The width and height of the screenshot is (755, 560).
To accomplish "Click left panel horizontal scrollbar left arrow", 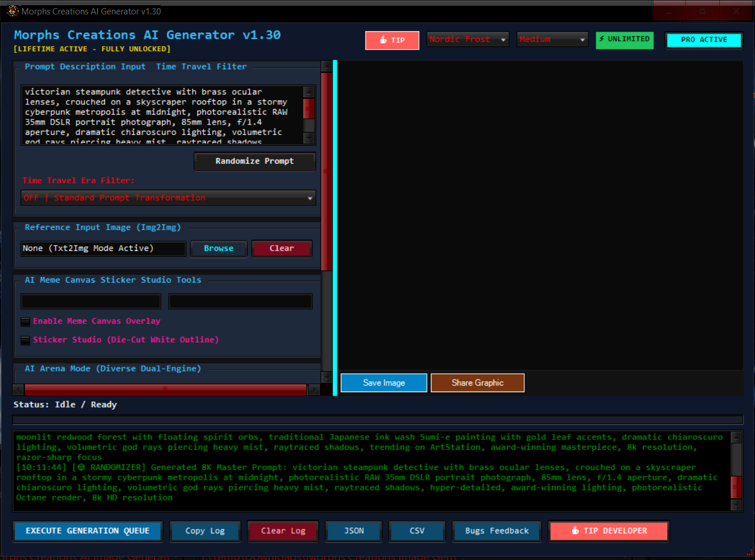I will pos(18,390).
